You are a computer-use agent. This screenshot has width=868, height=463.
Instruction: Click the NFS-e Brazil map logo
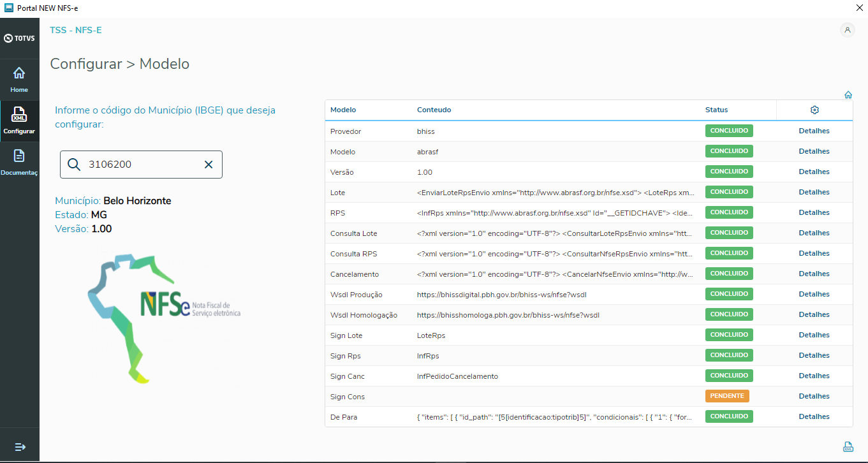click(x=163, y=318)
